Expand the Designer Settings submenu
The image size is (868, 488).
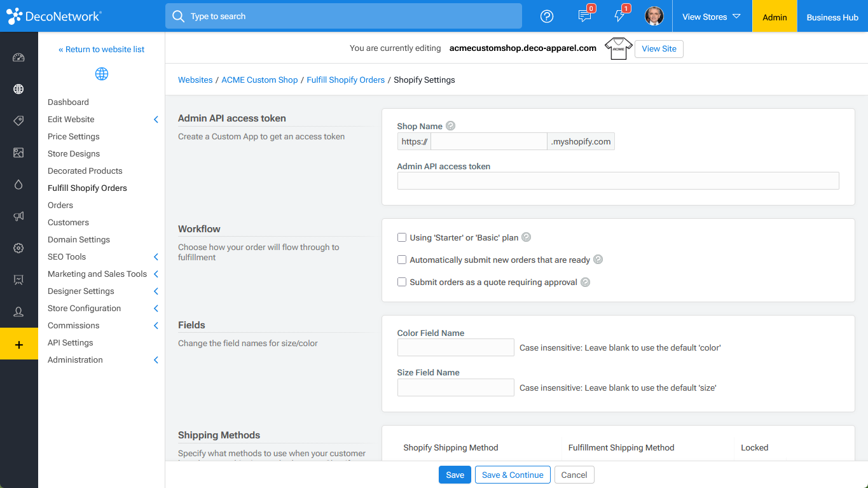click(x=156, y=291)
